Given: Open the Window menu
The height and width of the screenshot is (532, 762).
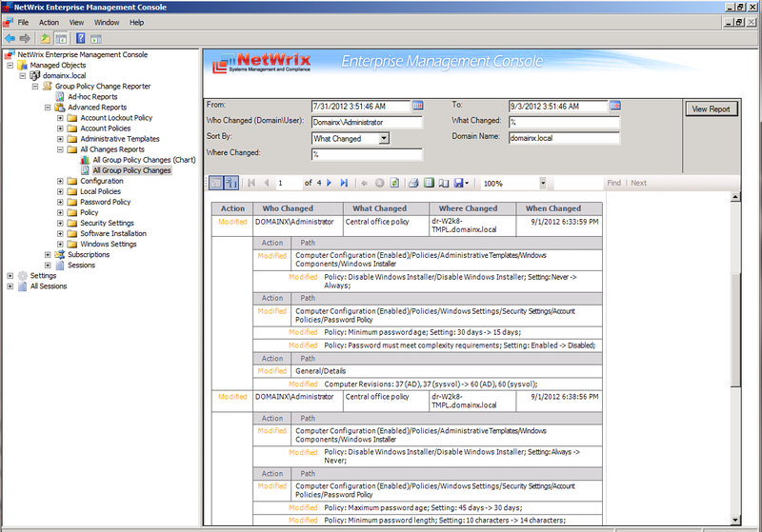Looking at the screenshot, I should [x=107, y=22].
